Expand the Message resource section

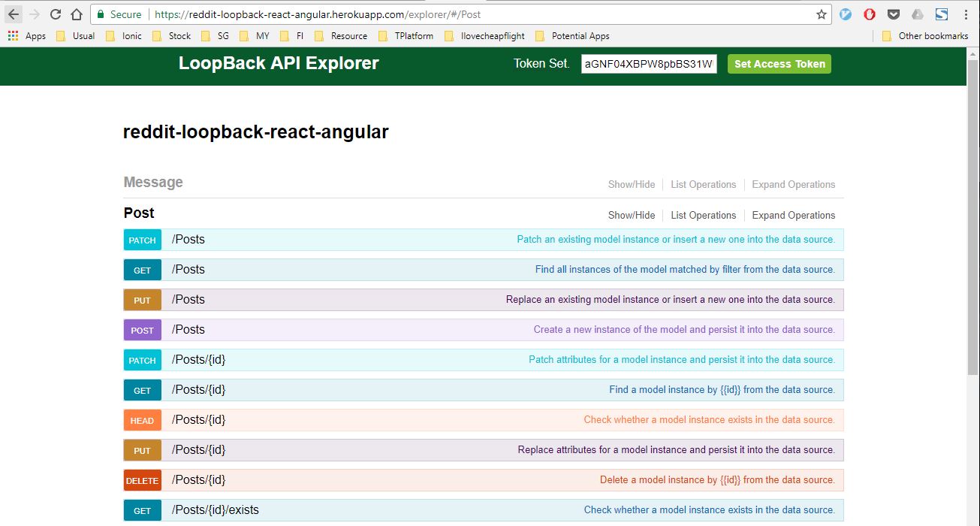pyautogui.click(x=153, y=182)
